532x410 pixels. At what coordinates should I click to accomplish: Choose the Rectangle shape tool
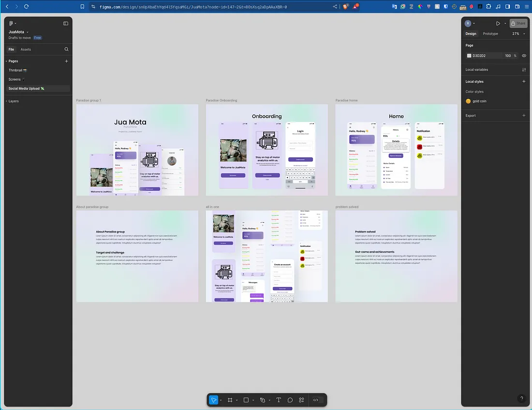click(x=246, y=400)
